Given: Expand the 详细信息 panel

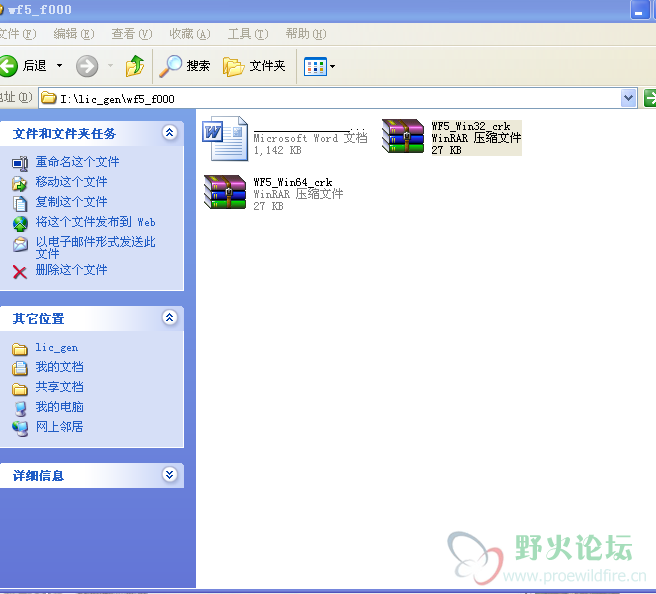Looking at the screenshot, I should (169, 475).
